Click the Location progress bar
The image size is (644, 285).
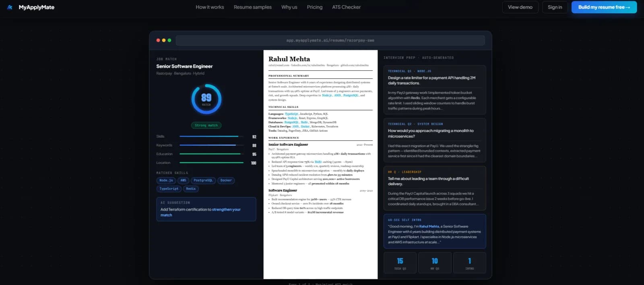click(211, 163)
